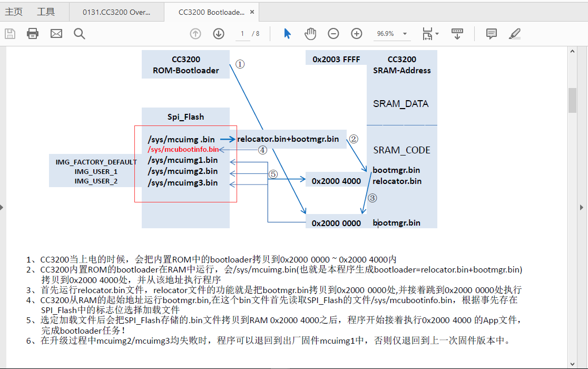
Task: Click the red /sys/mcubootinfo.bin text
Action: tap(183, 149)
